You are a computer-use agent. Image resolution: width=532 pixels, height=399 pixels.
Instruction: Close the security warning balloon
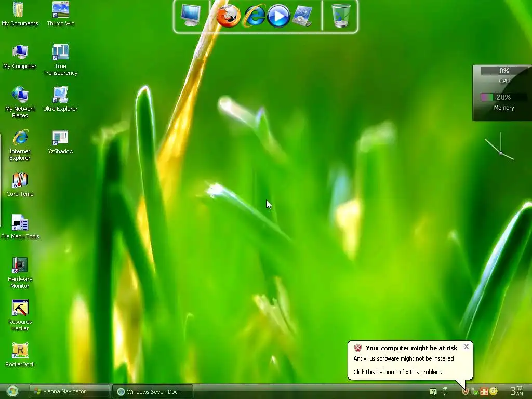tap(466, 347)
